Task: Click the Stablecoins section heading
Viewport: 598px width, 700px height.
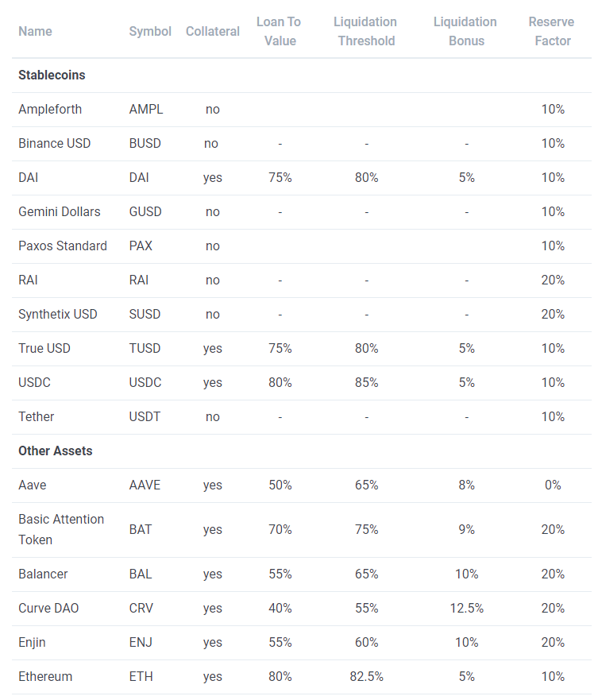Action: pyautogui.click(x=52, y=75)
